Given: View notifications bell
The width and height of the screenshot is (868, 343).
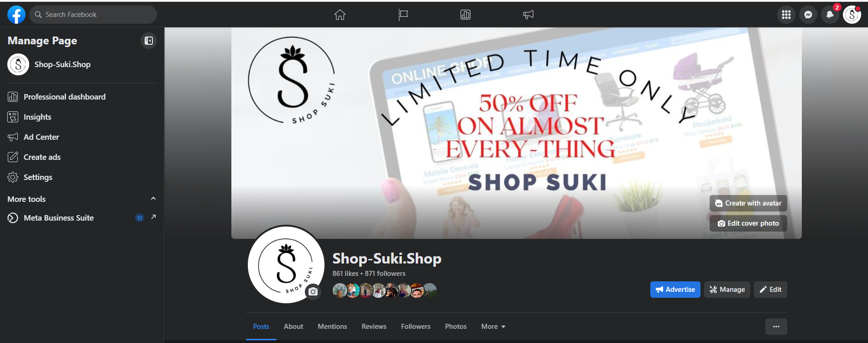Looking at the screenshot, I should (x=830, y=15).
